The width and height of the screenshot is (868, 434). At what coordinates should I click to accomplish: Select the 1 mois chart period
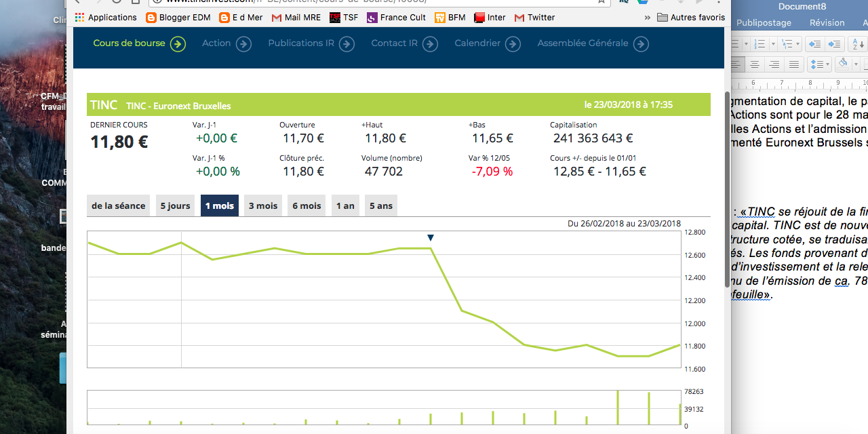(x=220, y=205)
